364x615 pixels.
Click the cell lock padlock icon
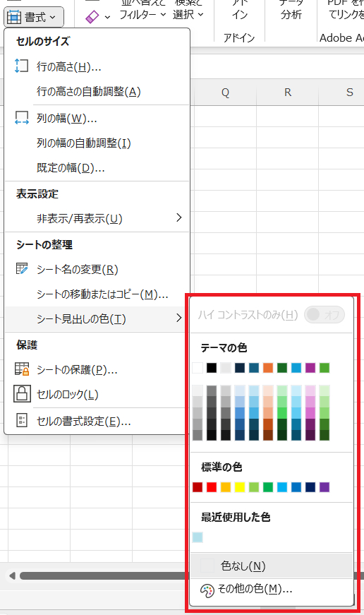[22, 394]
